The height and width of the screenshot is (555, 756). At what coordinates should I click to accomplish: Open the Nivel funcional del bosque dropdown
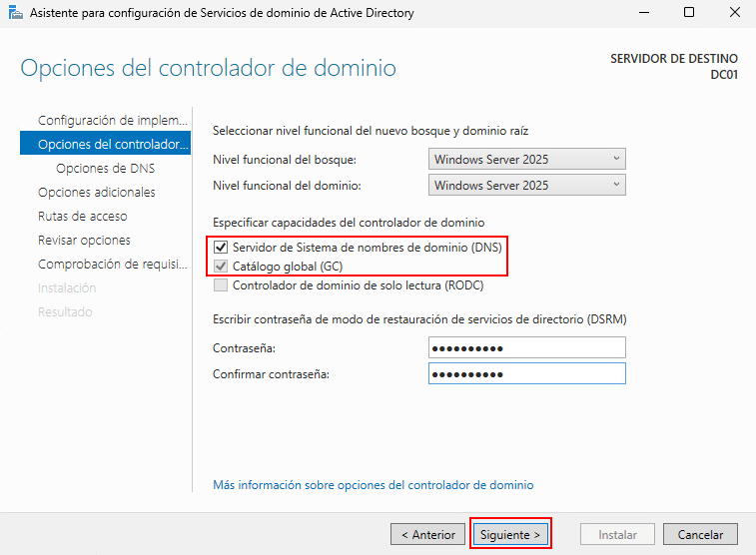click(x=526, y=160)
